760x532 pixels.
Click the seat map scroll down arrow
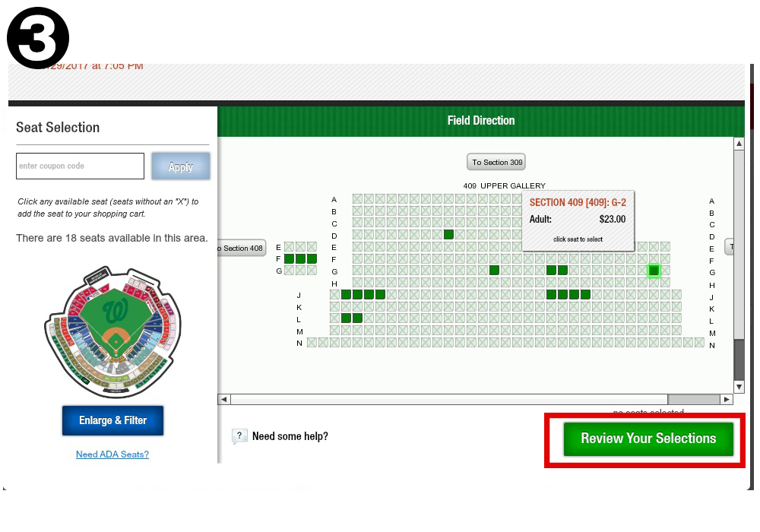[739, 387]
